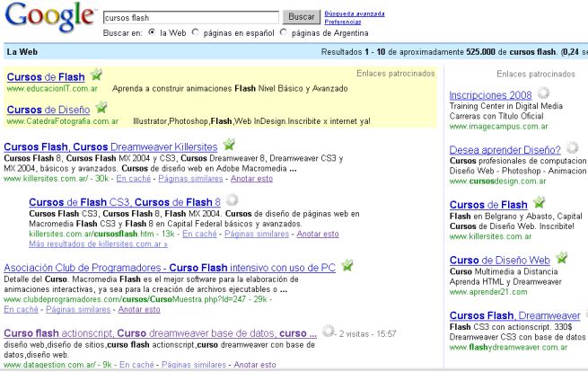Click the star beside sidebar Cursos de Flash ad
The image size is (588, 372).
coord(540,202)
